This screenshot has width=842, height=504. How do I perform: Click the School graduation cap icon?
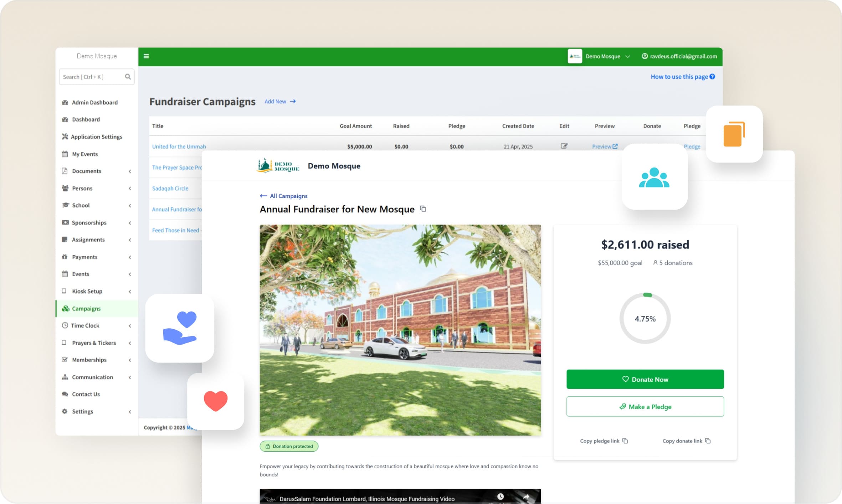tap(65, 205)
